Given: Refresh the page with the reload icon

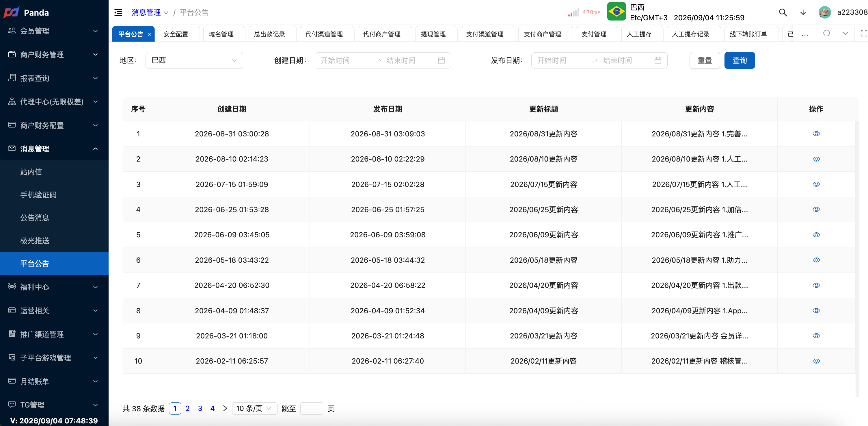Looking at the screenshot, I should pos(826,33).
